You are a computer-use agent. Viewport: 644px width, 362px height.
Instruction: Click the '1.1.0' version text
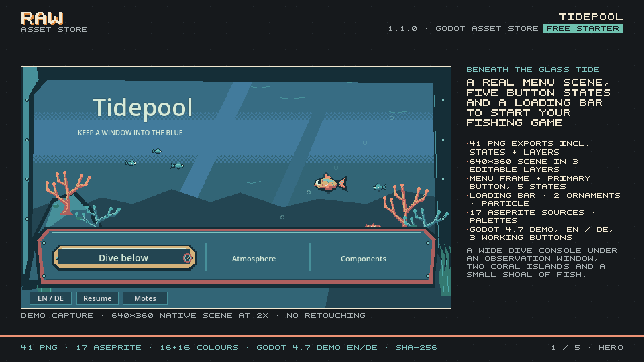click(402, 29)
